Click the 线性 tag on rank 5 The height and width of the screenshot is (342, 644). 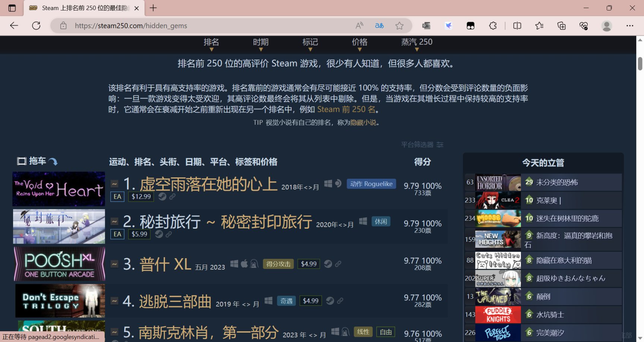[363, 332]
